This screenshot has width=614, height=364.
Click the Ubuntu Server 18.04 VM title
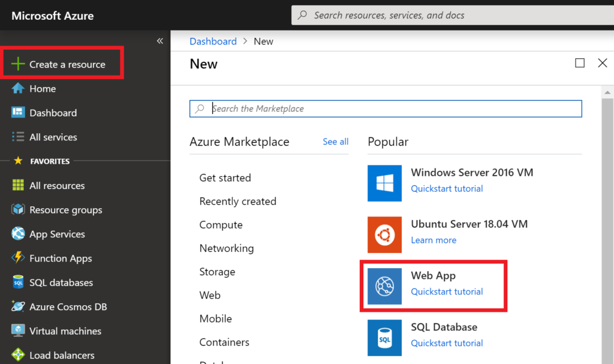pyautogui.click(x=469, y=224)
